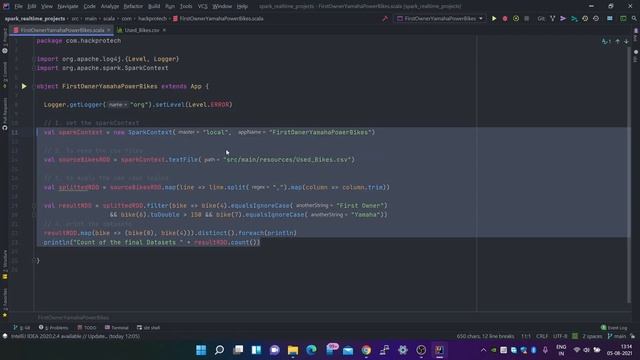Open the Navigate menu
This screenshot has height=360, width=640.
click(68, 6)
